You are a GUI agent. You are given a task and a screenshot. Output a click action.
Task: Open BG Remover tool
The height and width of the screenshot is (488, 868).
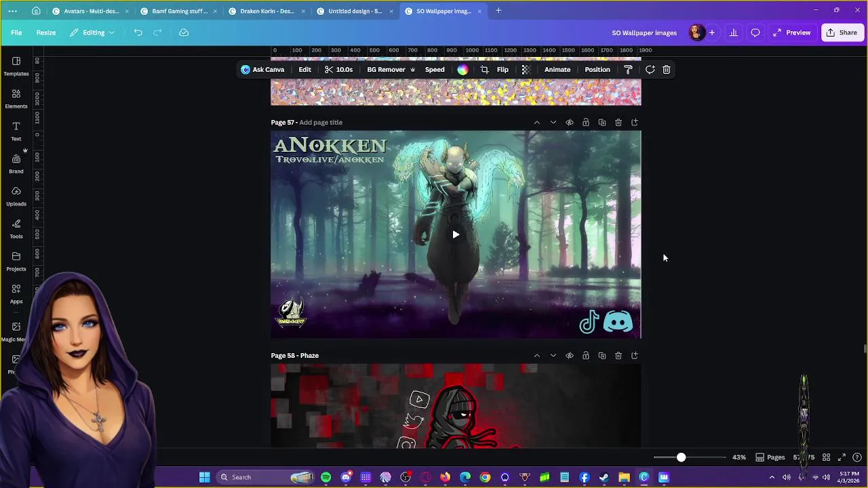pyautogui.click(x=391, y=70)
